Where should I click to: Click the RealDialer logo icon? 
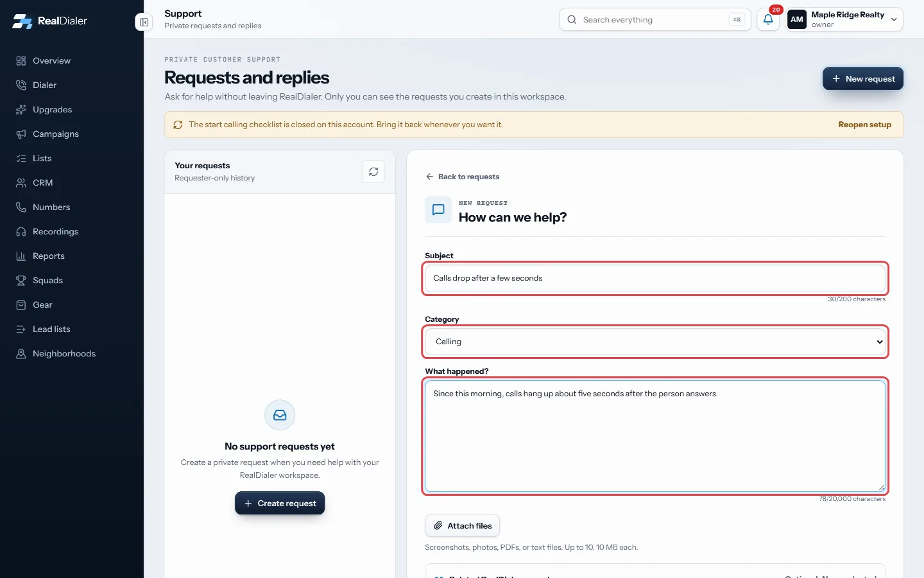coord(22,21)
